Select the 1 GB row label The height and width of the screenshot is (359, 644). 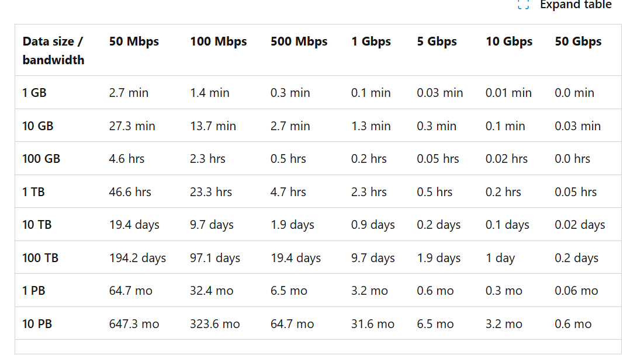34,93
